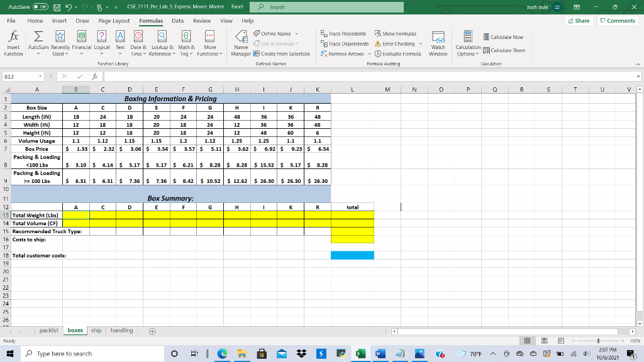Open the Watch Window tool
Screen dimensions: 644x362
tap(438, 43)
